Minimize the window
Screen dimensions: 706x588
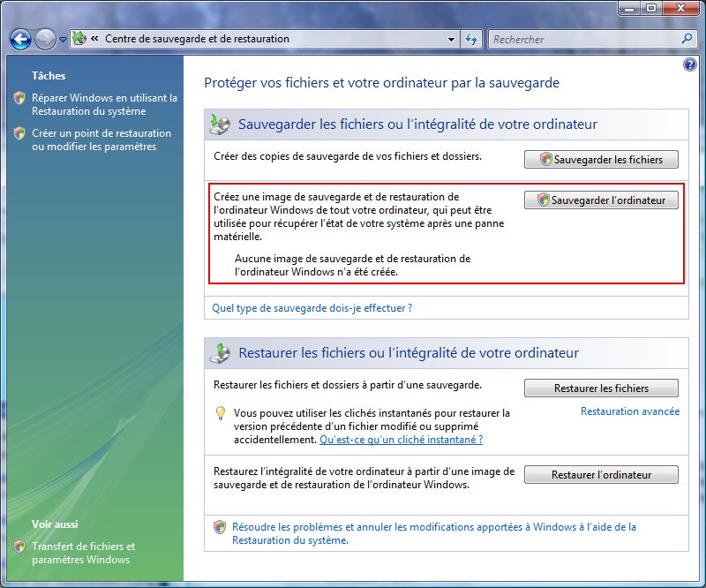[629, 8]
